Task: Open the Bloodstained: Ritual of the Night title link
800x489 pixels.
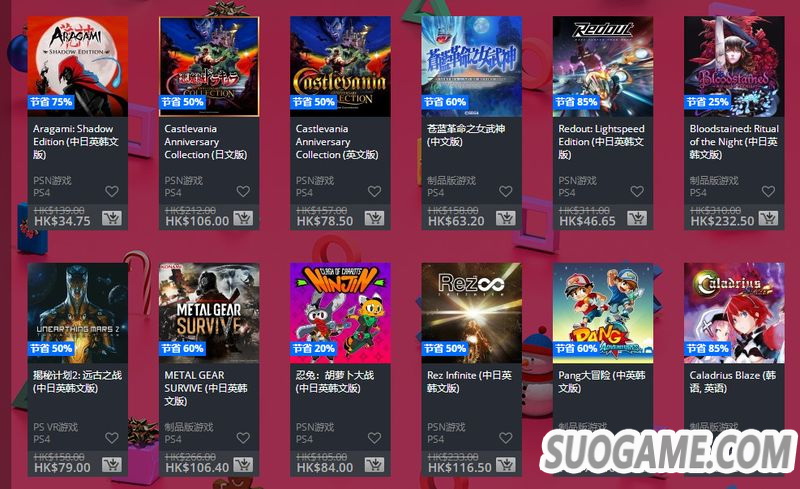Action: coord(734,141)
